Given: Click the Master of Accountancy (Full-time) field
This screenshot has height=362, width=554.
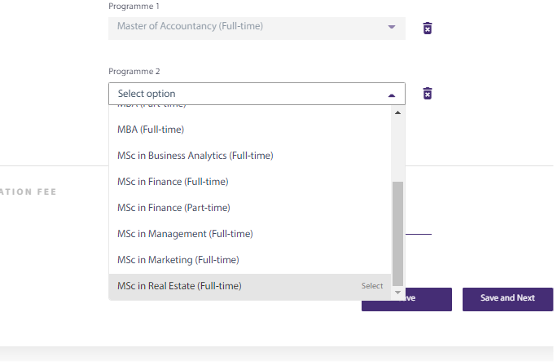Looking at the screenshot, I should 257,28.
